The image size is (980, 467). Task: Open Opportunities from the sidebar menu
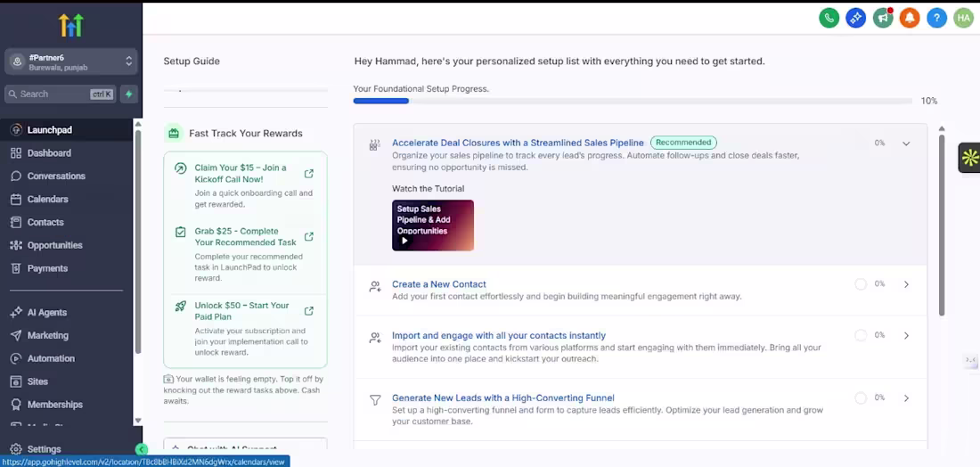click(x=55, y=245)
